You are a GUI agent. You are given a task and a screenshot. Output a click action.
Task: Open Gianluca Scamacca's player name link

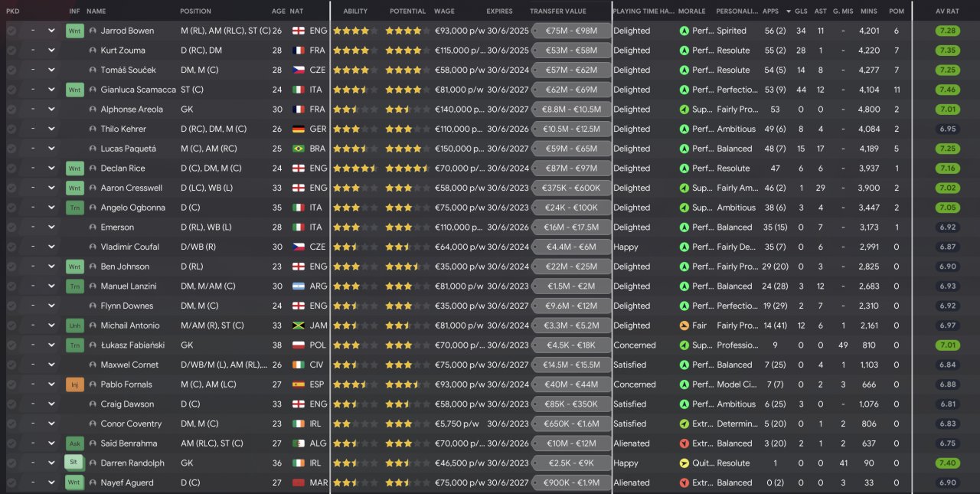point(138,90)
